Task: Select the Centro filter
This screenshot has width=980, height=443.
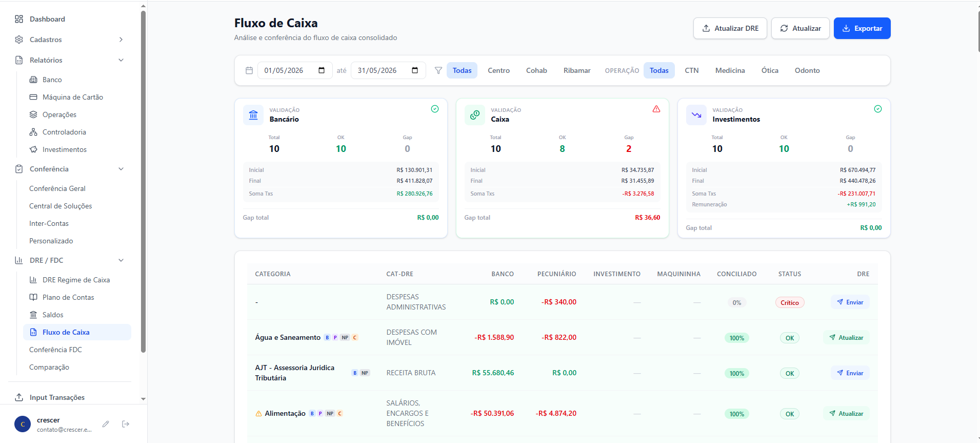Action: coord(498,70)
